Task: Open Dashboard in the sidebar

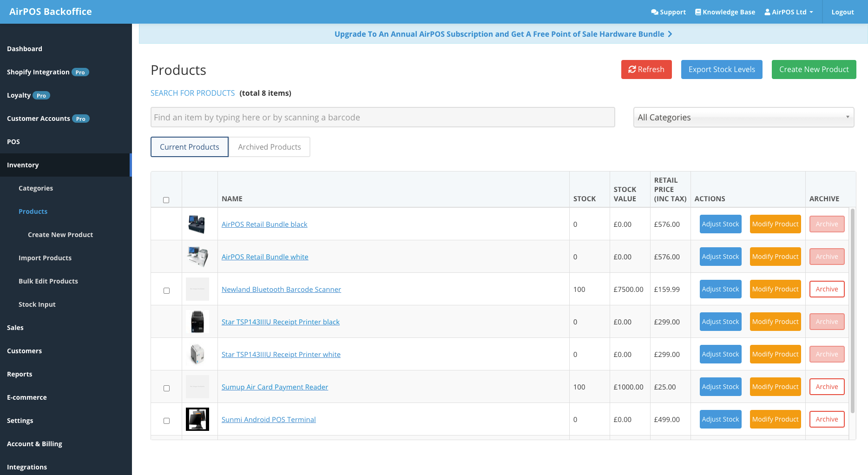Action: pos(25,49)
